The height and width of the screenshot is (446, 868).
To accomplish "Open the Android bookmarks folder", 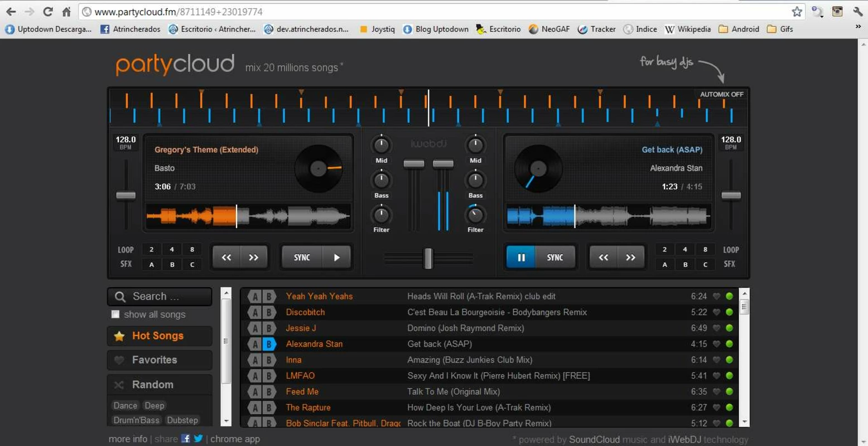I will [739, 29].
